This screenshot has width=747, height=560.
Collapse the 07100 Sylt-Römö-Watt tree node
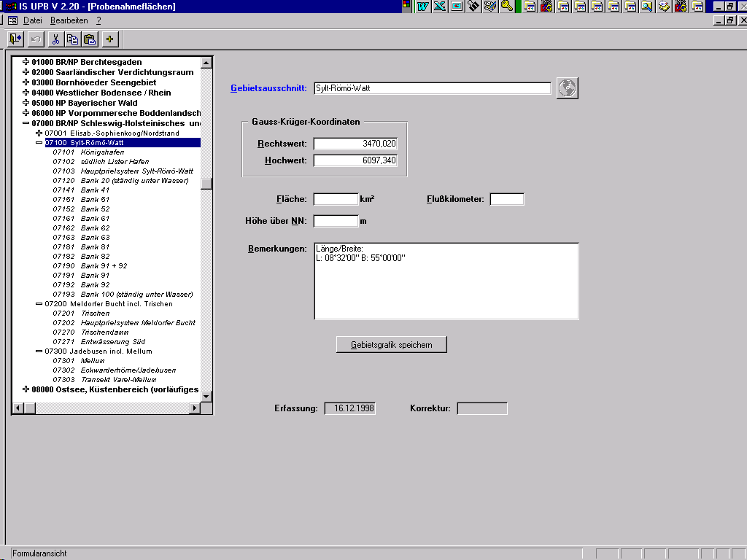pos(39,143)
